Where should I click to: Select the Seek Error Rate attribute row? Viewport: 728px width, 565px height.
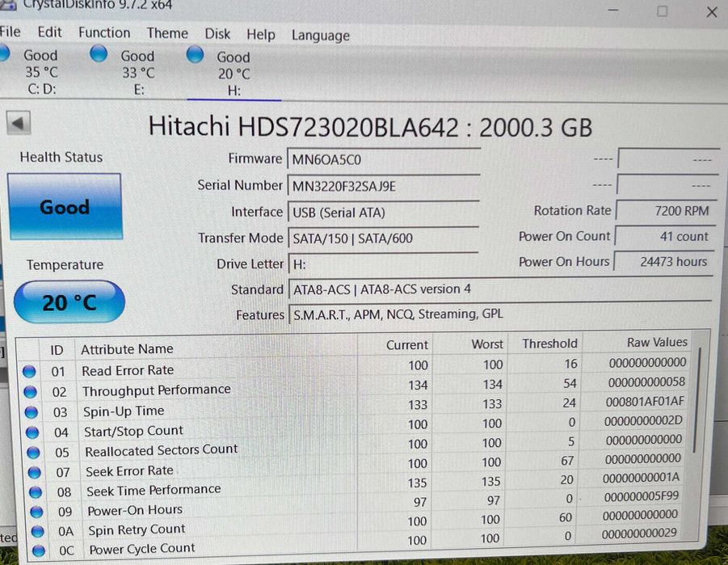[356, 466]
